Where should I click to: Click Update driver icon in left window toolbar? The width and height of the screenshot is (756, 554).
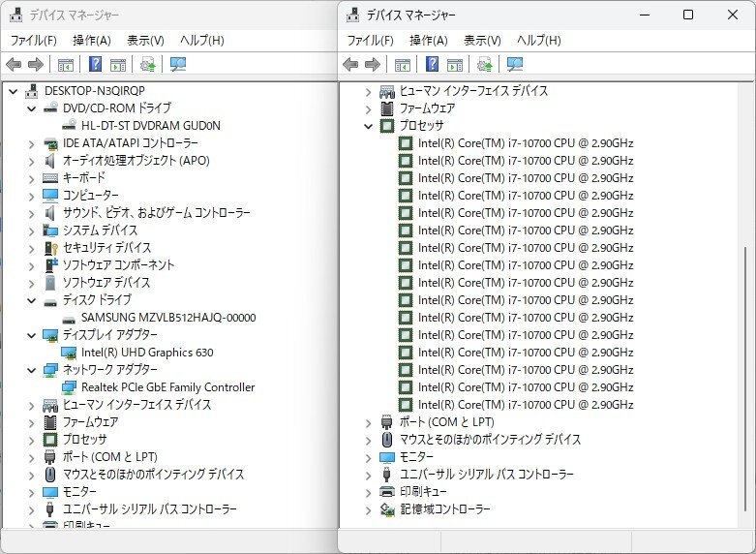pos(147,64)
